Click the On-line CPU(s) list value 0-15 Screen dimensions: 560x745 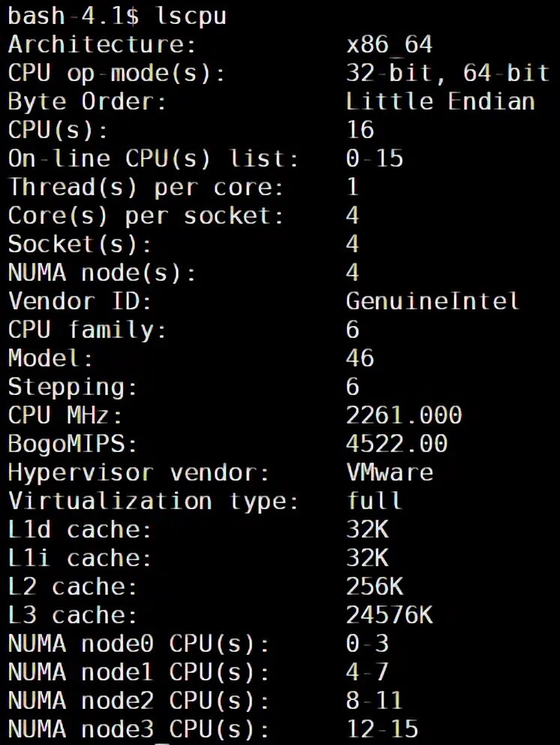tap(375, 158)
